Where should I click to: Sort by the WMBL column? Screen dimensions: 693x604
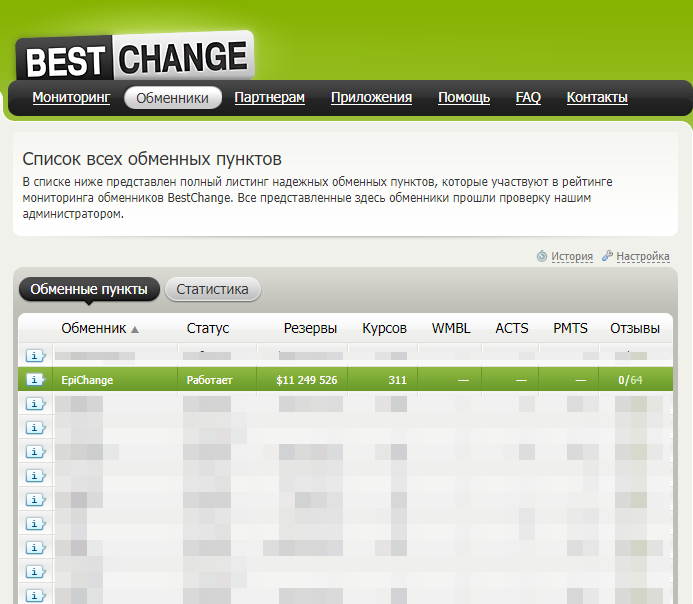[451, 328]
